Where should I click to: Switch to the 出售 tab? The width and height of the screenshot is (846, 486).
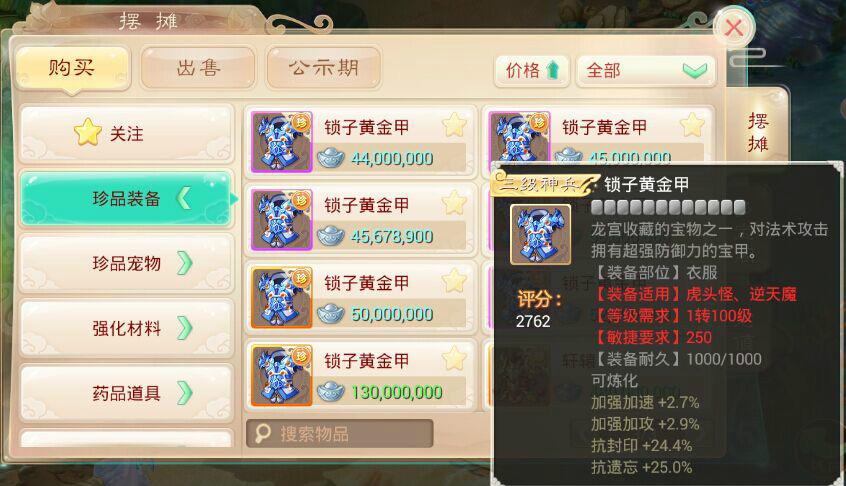(x=198, y=68)
